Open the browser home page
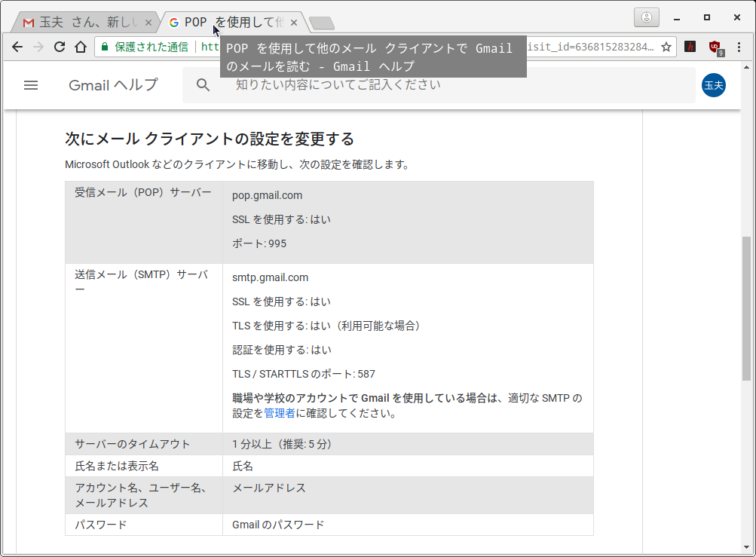Screen dimensions: 756x557 pos(81,47)
